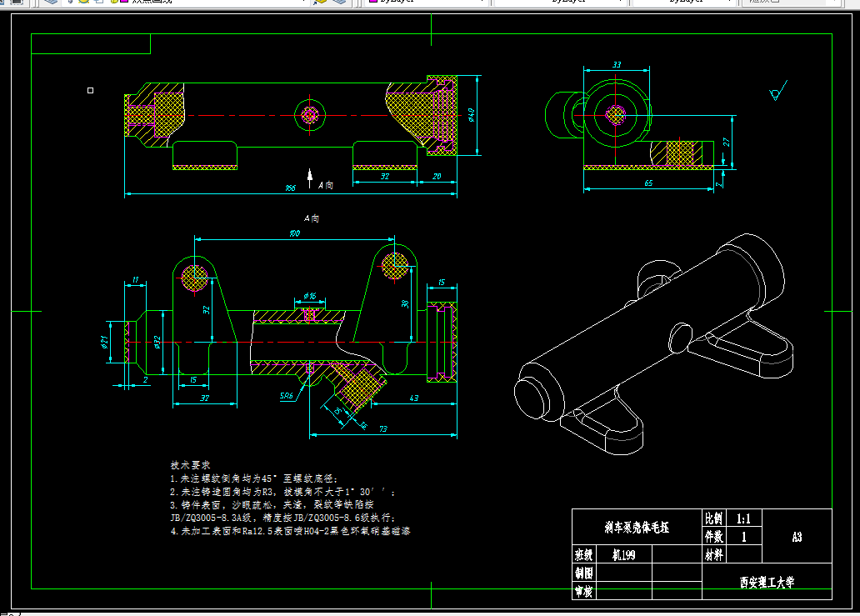860x616 pixels.
Task: Select the 38 vertical dimension
Action: click(x=405, y=303)
